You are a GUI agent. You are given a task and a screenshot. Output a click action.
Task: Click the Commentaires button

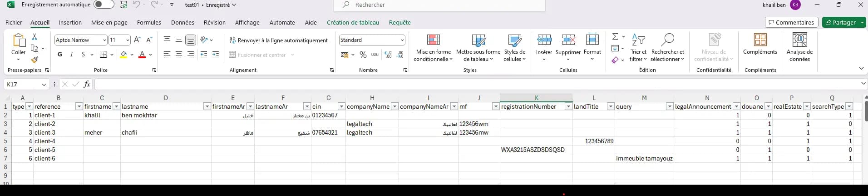(791, 22)
